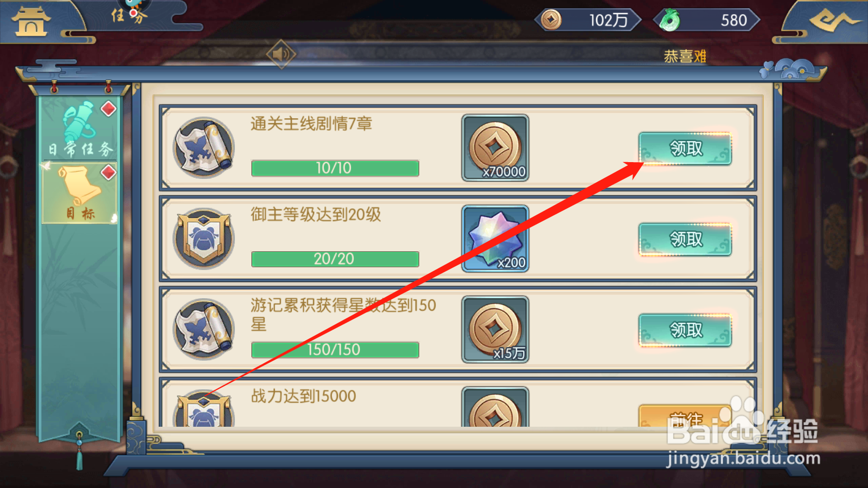Open the green jade currency icon

click(669, 21)
